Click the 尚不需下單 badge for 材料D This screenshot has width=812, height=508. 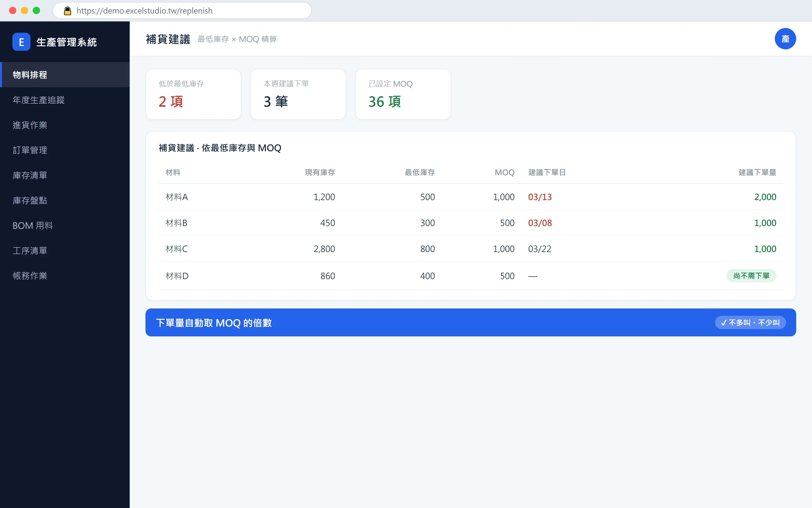click(751, 276)
